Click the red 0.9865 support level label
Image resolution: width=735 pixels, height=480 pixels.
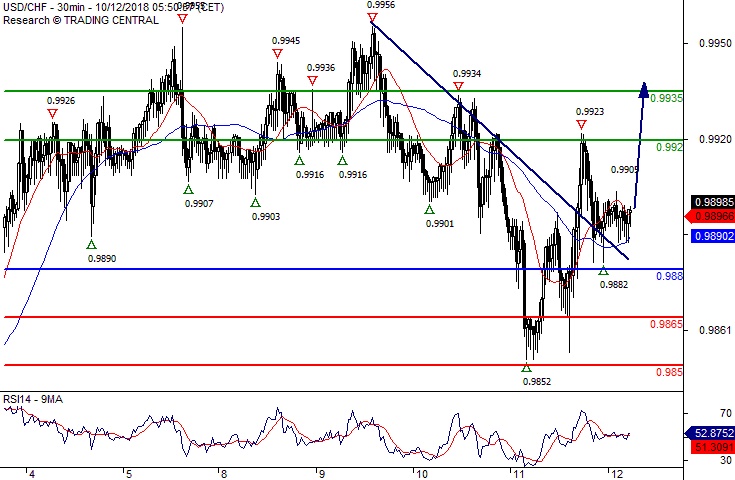coord(667,325)
